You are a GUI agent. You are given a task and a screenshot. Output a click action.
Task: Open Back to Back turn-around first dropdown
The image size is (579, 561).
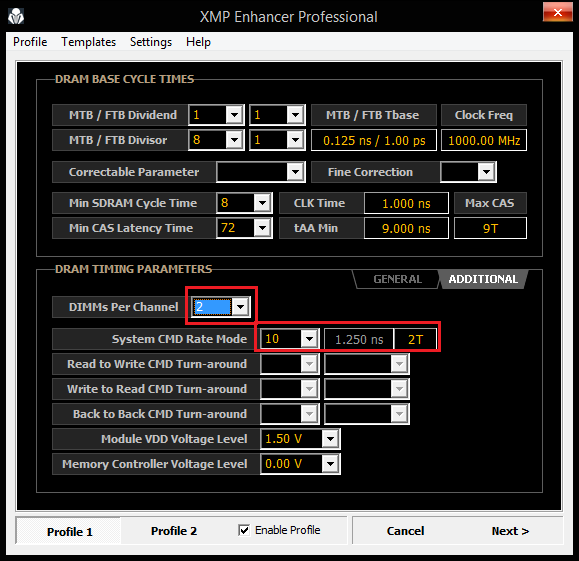309,414
